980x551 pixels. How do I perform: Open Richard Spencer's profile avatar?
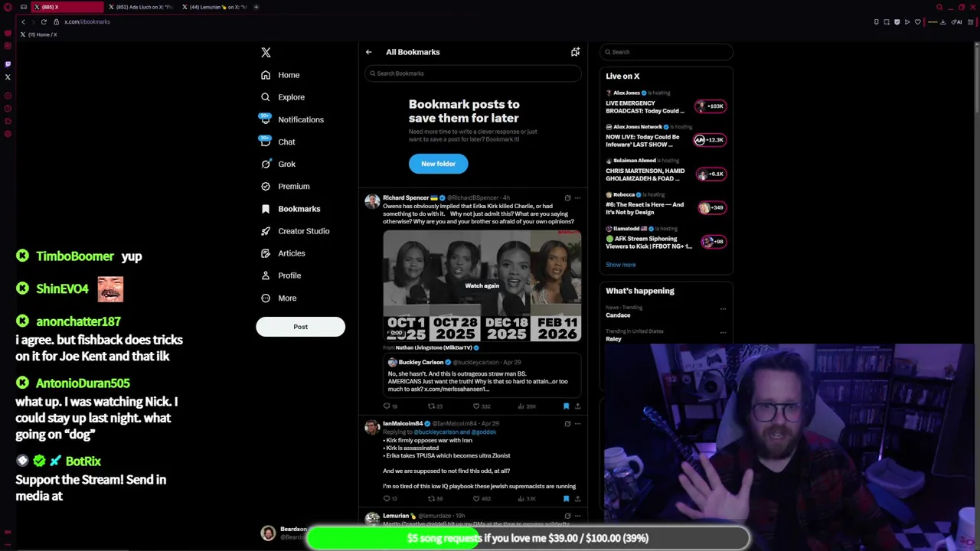[x=372, y=201]
